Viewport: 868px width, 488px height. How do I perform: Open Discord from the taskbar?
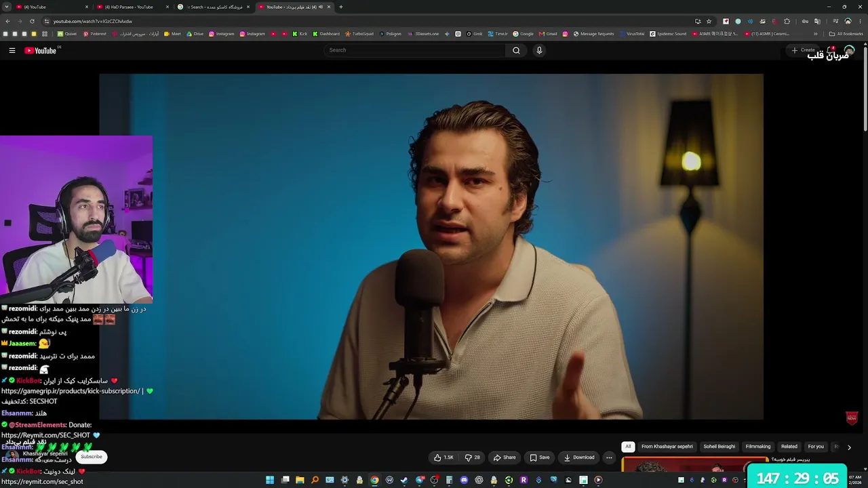click(464, 480)
